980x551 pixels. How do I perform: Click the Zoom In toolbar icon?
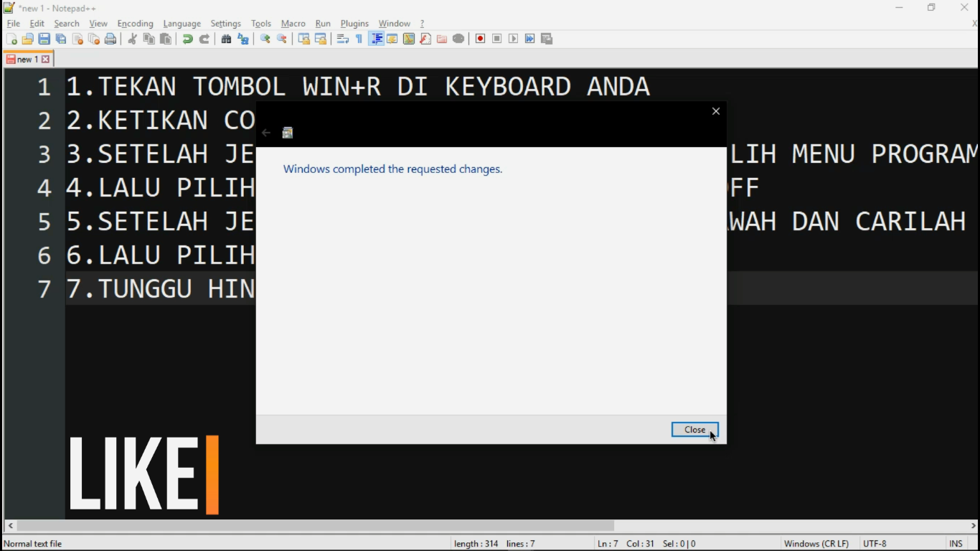265,39
